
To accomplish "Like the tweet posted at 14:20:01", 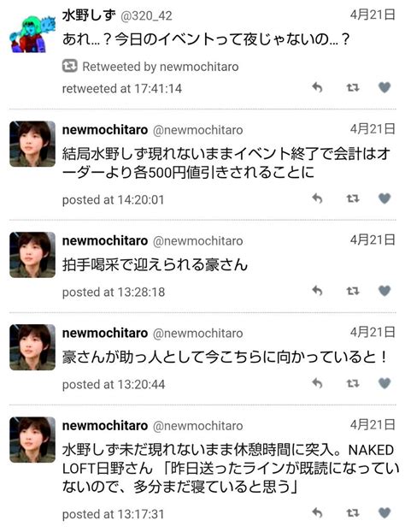I will tap(384, 198).
